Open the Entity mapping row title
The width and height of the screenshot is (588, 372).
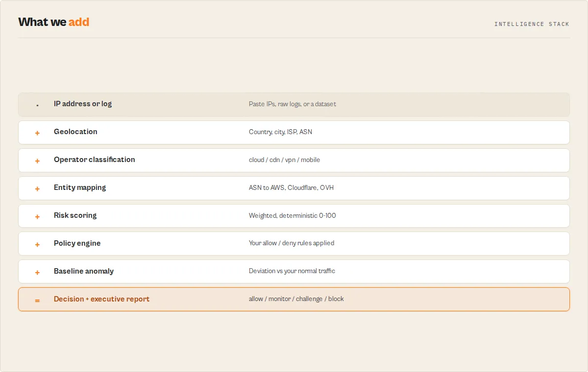[x=80, y=187]
